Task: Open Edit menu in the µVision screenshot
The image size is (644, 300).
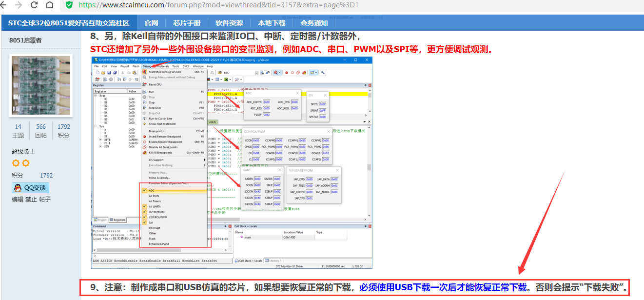Action: click(x=105, y=66)
